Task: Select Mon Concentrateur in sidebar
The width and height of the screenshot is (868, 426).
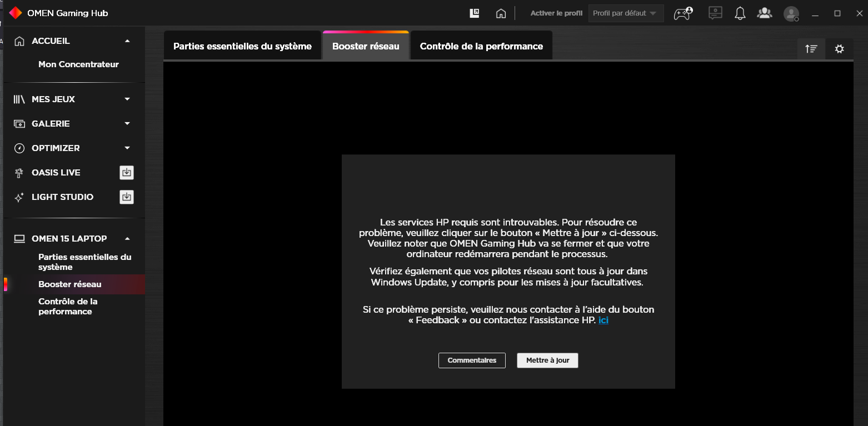Action: (78, 64)
